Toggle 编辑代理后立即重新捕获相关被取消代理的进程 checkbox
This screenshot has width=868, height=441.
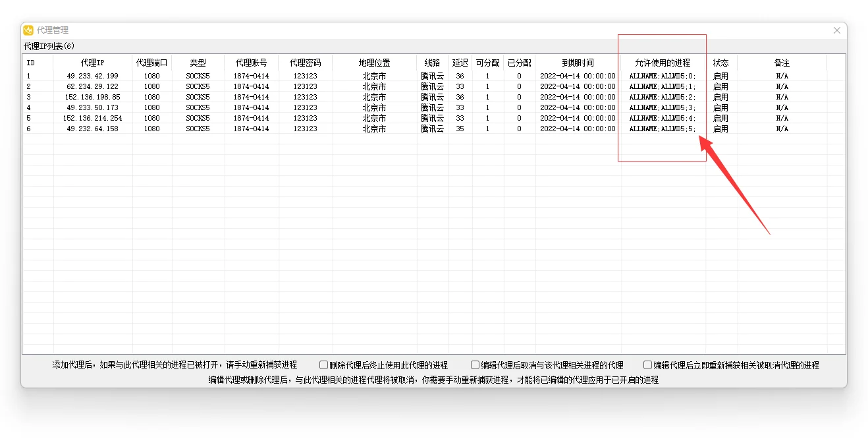click(647, 364)
